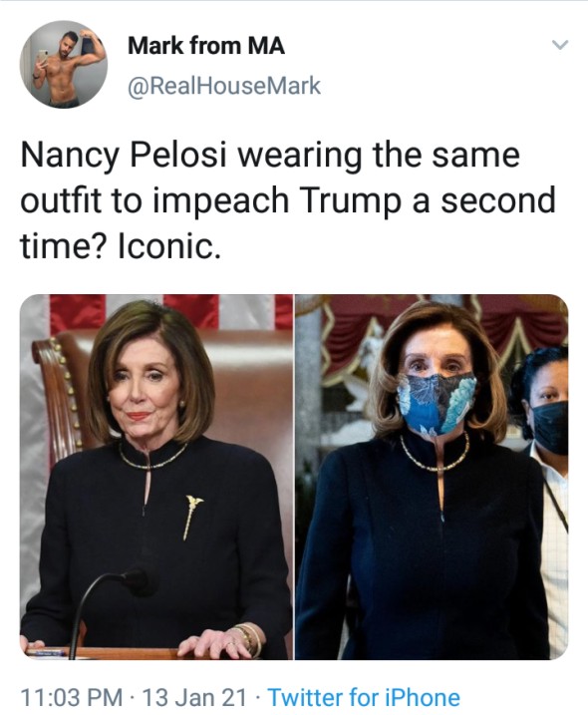Viewport: 588px width, 715px height.
Task: Click the microphone in the left photo
Action: [x=110, y=606]
